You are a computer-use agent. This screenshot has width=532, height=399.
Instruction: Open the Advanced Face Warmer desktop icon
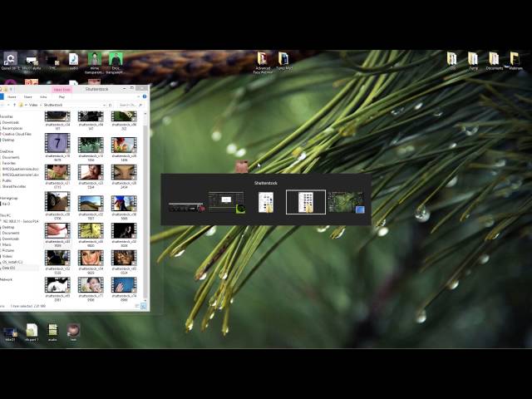pos(262,61)
